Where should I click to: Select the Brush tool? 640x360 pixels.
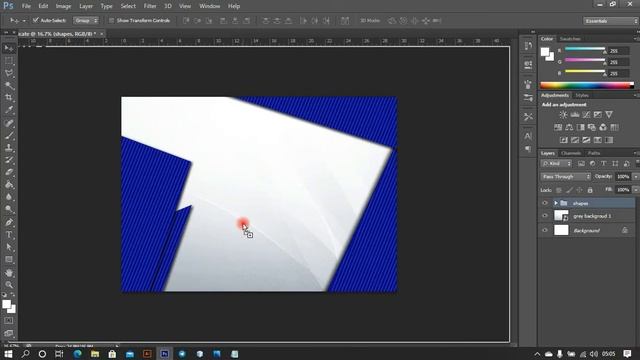click(9, 136)
